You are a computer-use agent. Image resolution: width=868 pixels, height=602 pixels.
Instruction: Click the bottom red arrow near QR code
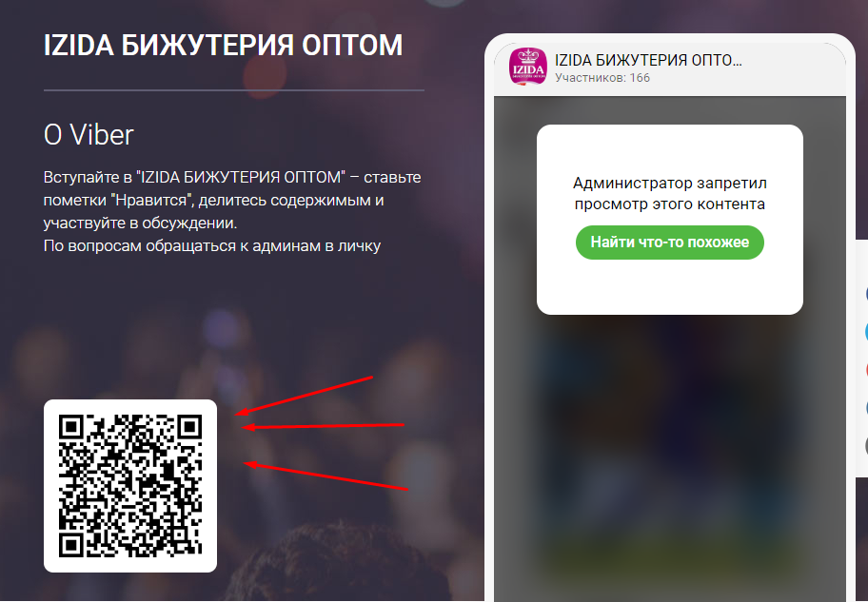[x=326, y=476]
